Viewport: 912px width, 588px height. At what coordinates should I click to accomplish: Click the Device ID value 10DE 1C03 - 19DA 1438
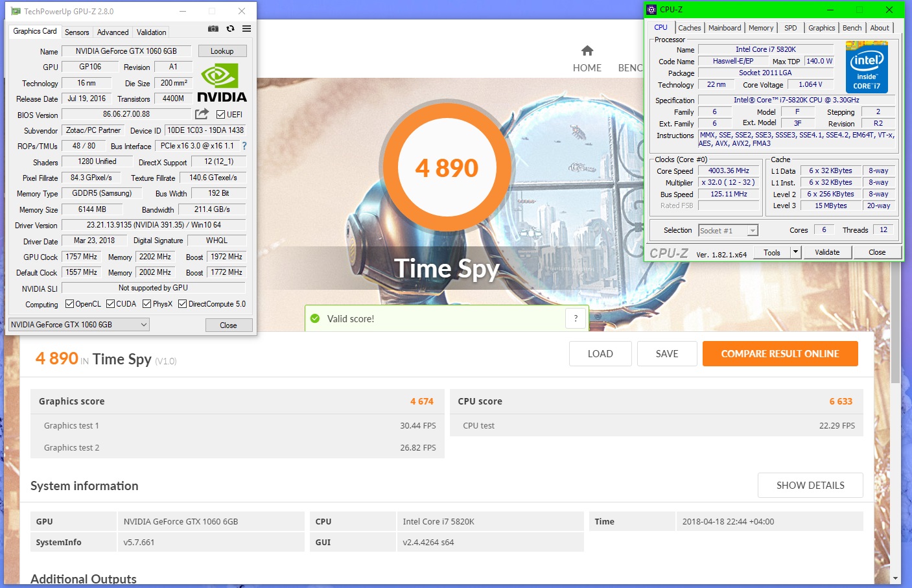[205, 130]
